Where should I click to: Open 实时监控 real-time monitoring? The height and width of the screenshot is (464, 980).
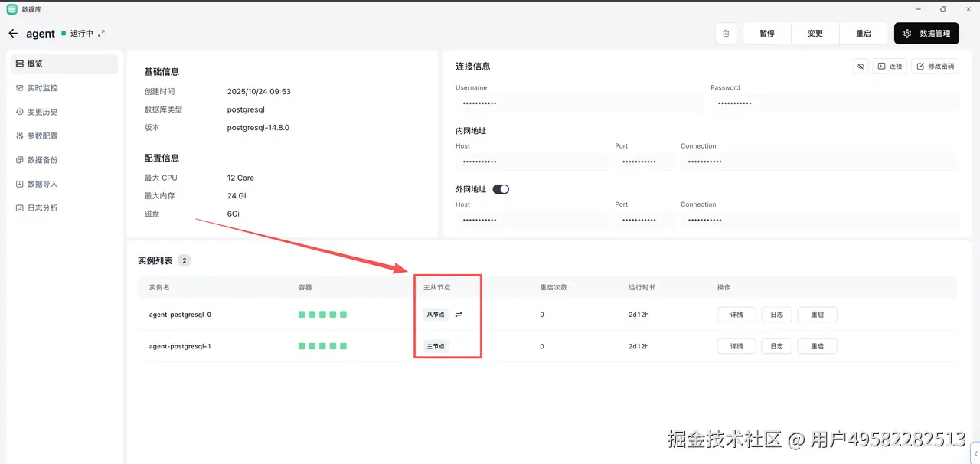(x=65, y=88)
